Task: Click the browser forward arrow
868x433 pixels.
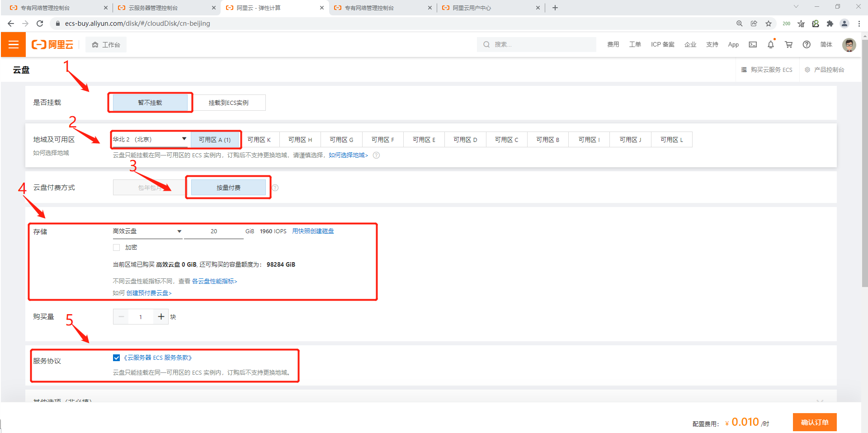Action: point(25,24)
